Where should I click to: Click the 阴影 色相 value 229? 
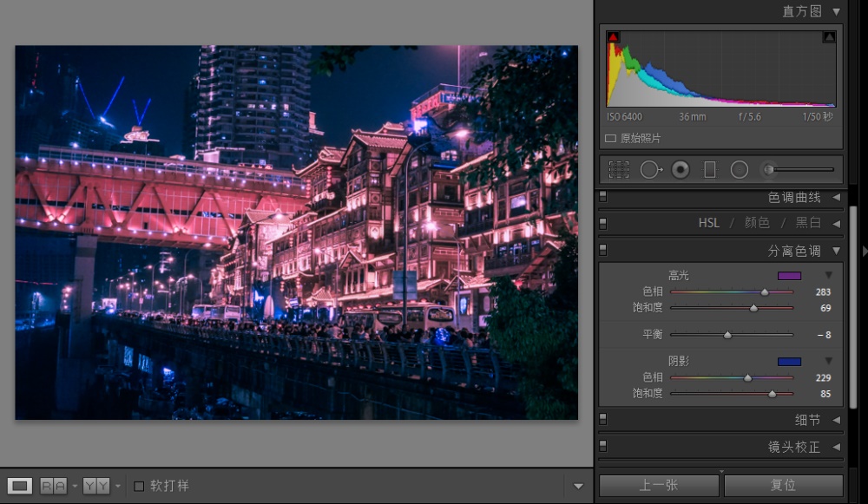tap(823, 378)
